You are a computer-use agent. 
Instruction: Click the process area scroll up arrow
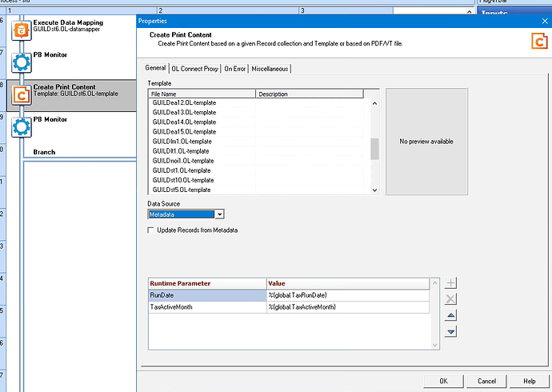pos(470,12)
